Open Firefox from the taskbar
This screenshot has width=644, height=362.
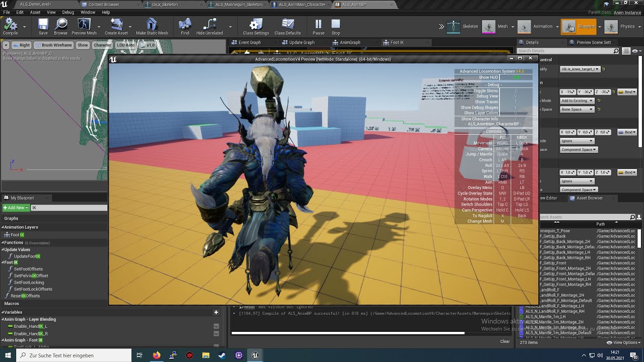[156, 355]
